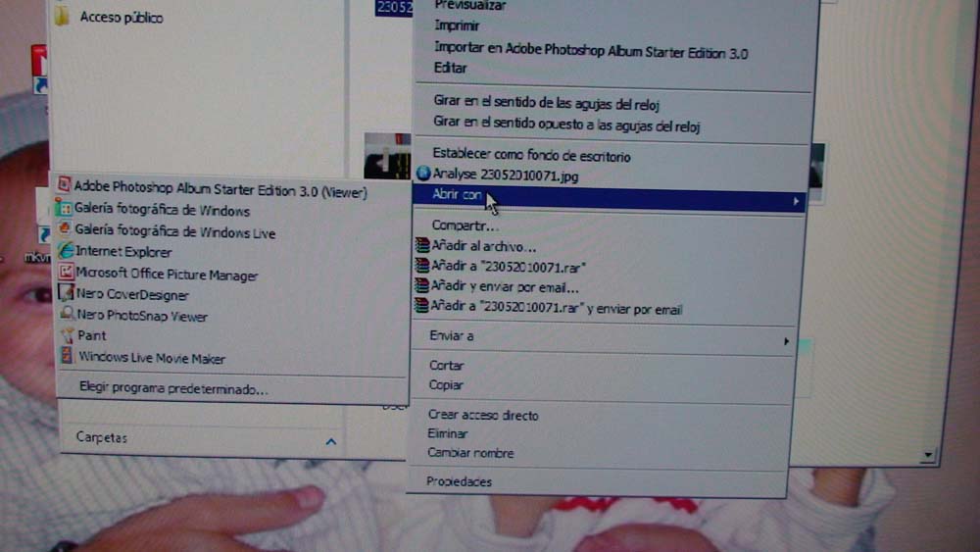The image size is (980, 552).
Task: Click the Internet Explorer icon in submenu
Action: tap(65, 250)
